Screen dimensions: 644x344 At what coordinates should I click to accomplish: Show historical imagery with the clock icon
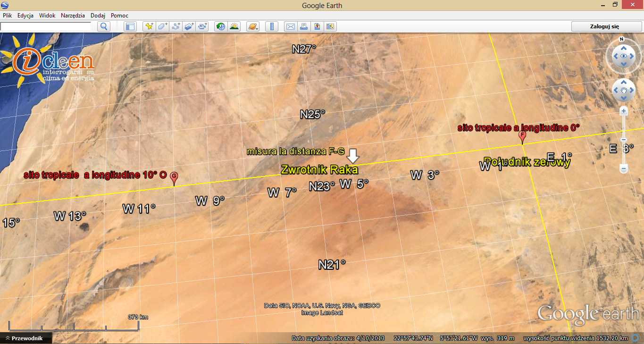220,26
